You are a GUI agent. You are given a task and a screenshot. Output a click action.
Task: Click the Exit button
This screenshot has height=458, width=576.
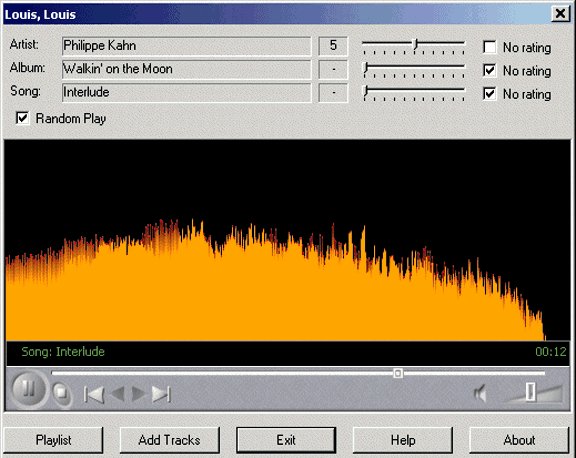pyautogui.click(x=286, y=440)
